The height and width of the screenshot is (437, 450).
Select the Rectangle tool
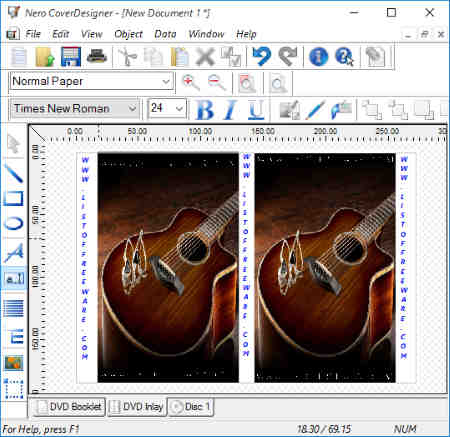click(14, 198)
